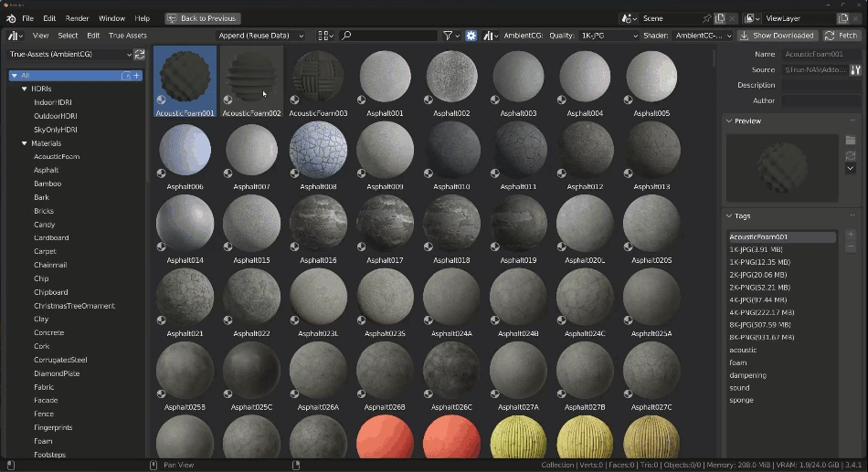Load custom preview via folder icon
The width and height of the screenshot is (868, 472).
[x=851, y=140]
